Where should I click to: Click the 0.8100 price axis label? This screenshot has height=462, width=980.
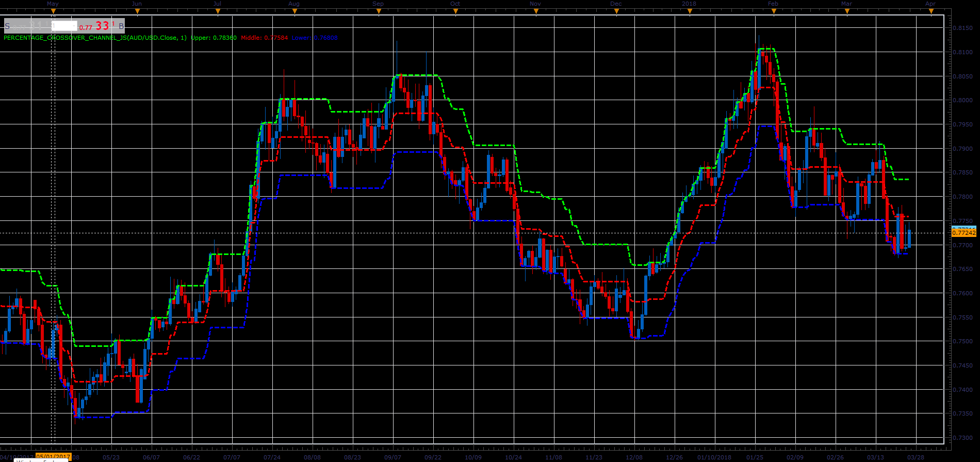tap(962, 52)
